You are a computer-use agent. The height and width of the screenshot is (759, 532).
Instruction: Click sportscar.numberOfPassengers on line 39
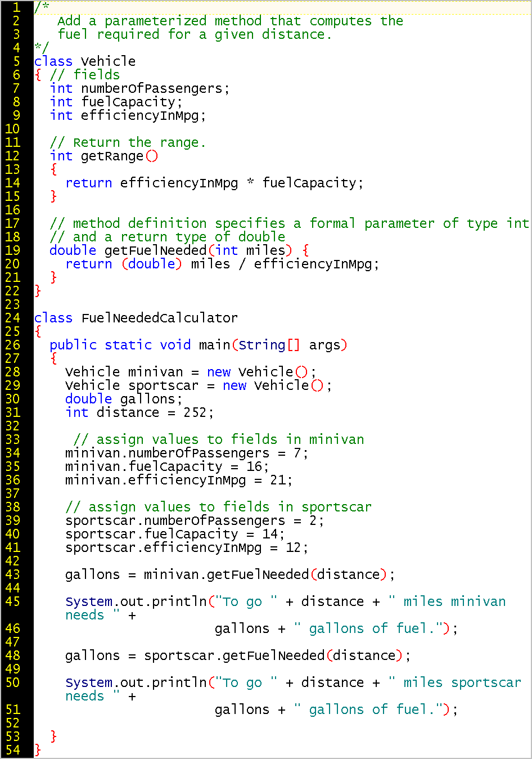point(175,520)
